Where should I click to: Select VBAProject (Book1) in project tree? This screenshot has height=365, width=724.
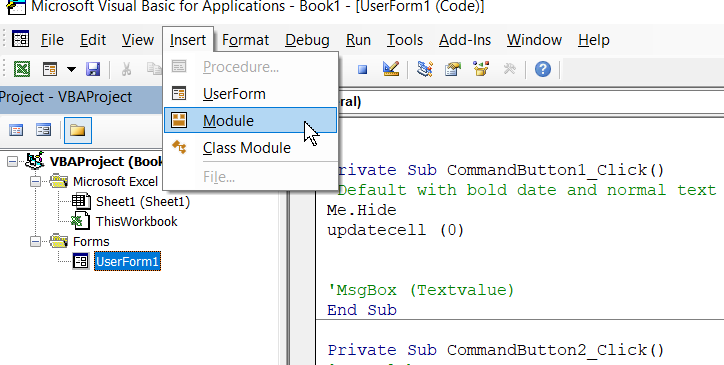106,162
